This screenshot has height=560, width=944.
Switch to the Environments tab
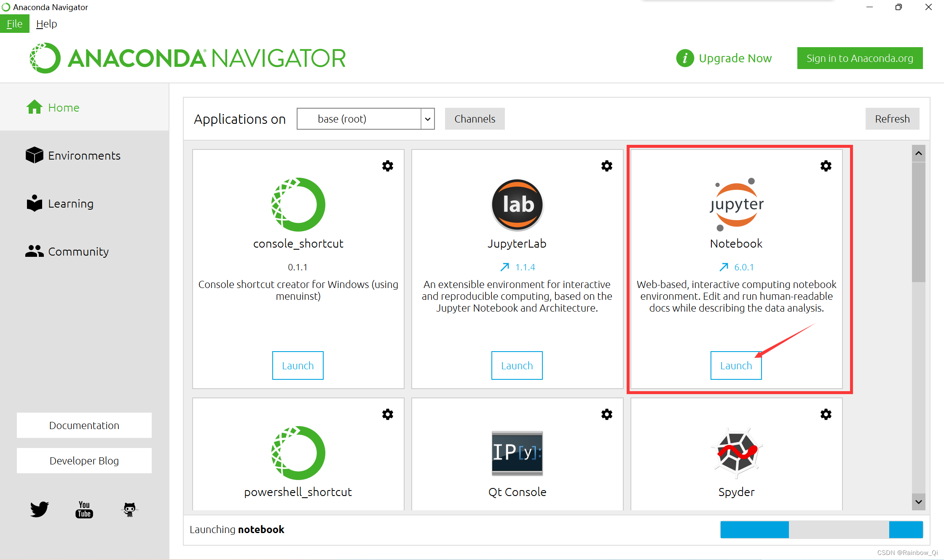pos(84,155)
